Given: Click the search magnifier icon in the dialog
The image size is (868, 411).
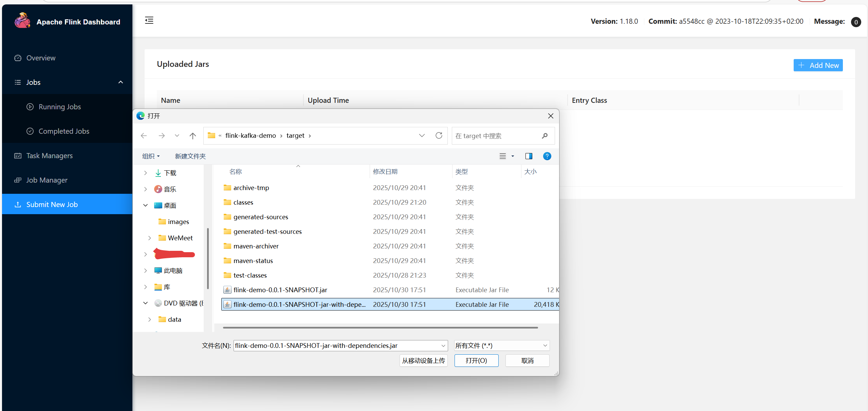Looking at the screenshot, I should (x=544, y=136).
